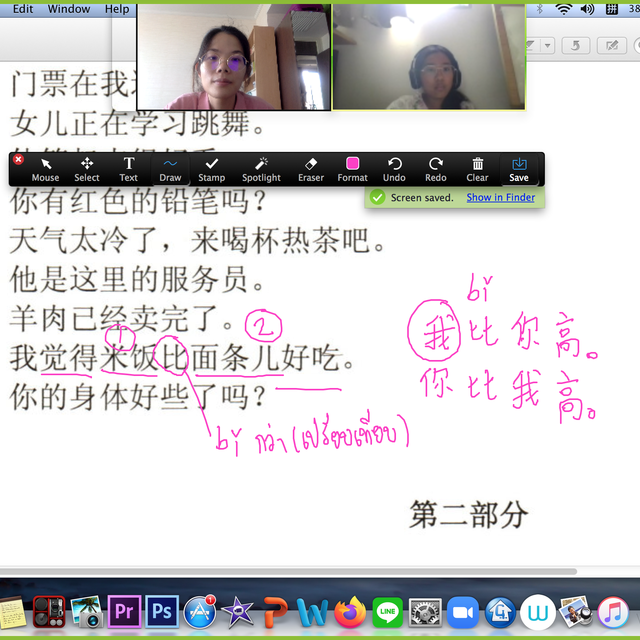The height and width of the screenshot is (640, 640).
Task: Click the Show in Finder link
Action: click(500, 198)
